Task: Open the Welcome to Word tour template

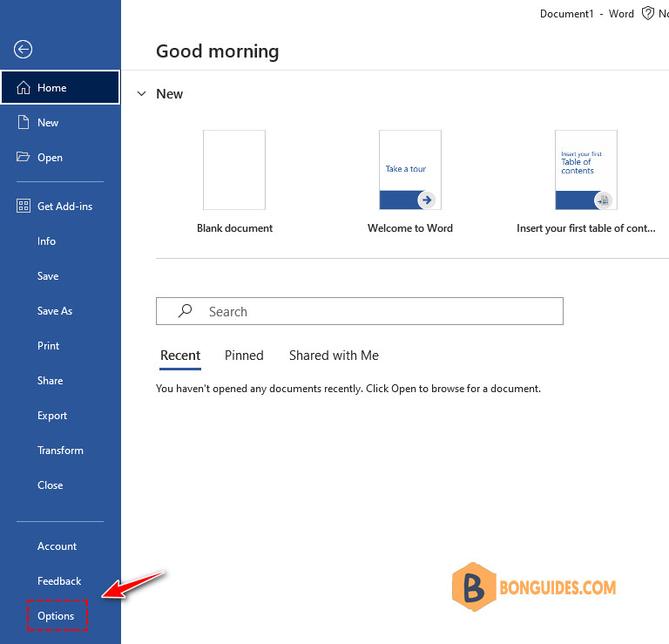Action: pyautogui.click(x=410, y=170)
